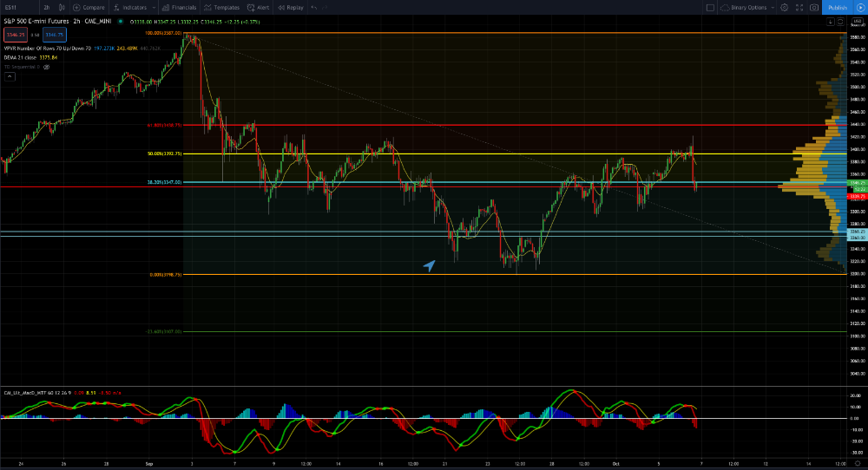Click the market status green dot

[x=120, y=22]
